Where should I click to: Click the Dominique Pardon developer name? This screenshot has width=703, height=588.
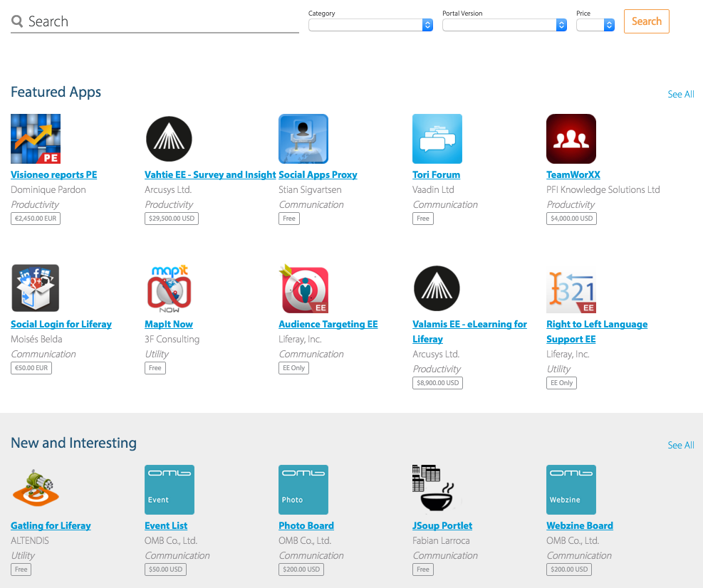(48, 189)
